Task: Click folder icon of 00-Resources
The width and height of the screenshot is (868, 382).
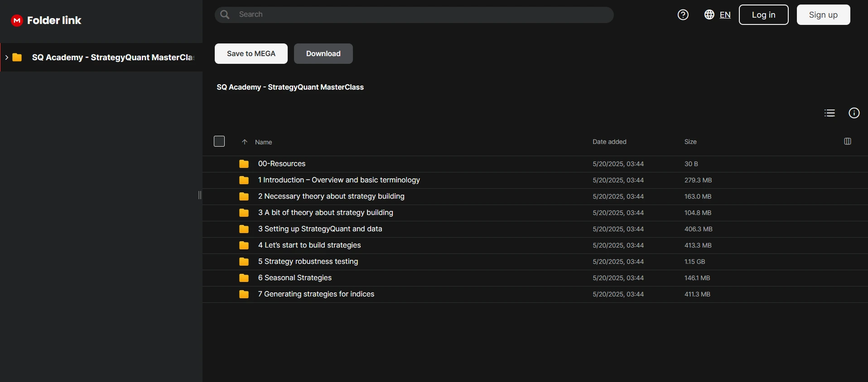Action: 244,164
